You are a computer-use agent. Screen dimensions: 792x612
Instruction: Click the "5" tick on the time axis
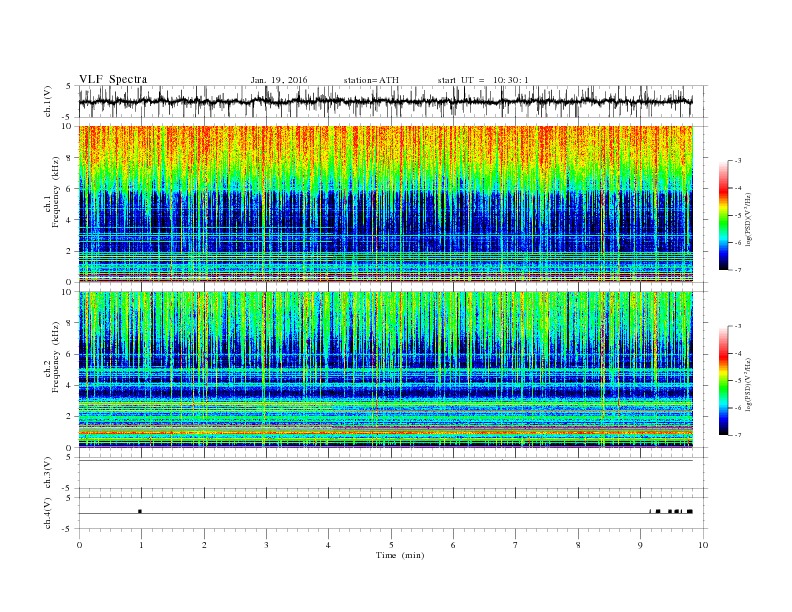[x=391, y=545]
